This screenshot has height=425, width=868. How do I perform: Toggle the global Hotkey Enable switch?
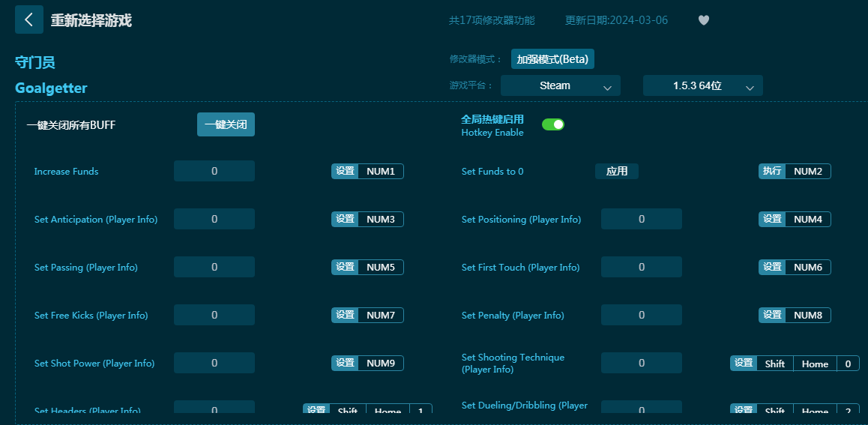(x=552, y=124)
